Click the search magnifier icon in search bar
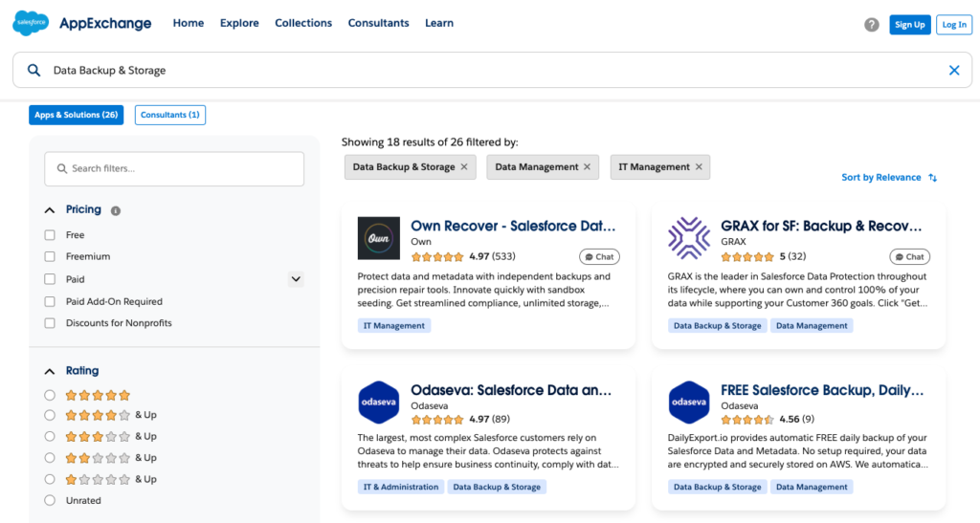Screen dimensions: 980x523 34,71
